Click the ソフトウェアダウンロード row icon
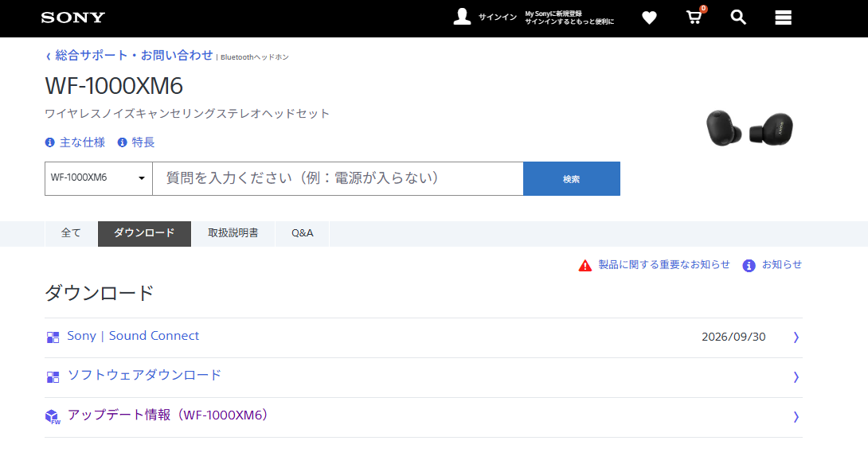This screenshot has height=464, width=868. [53, 377]
